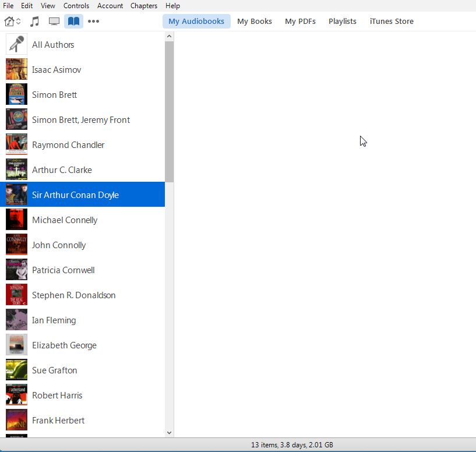Click the author list scroll-down arrow
This screenshot has height=452, width=476.
point(170,433)
